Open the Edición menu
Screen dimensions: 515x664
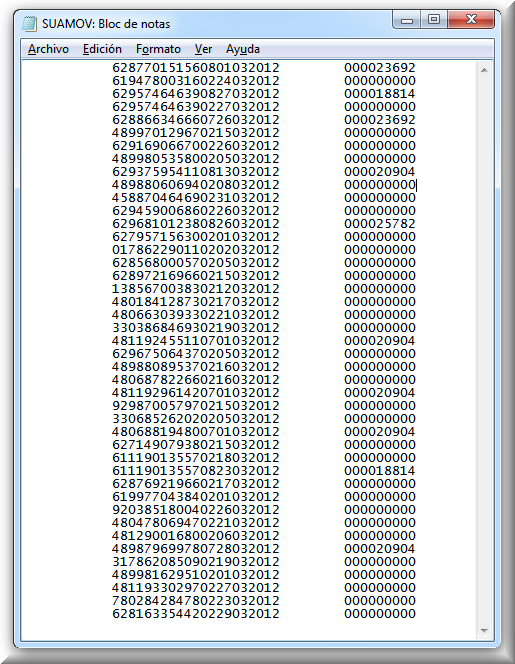pos(102,50)
